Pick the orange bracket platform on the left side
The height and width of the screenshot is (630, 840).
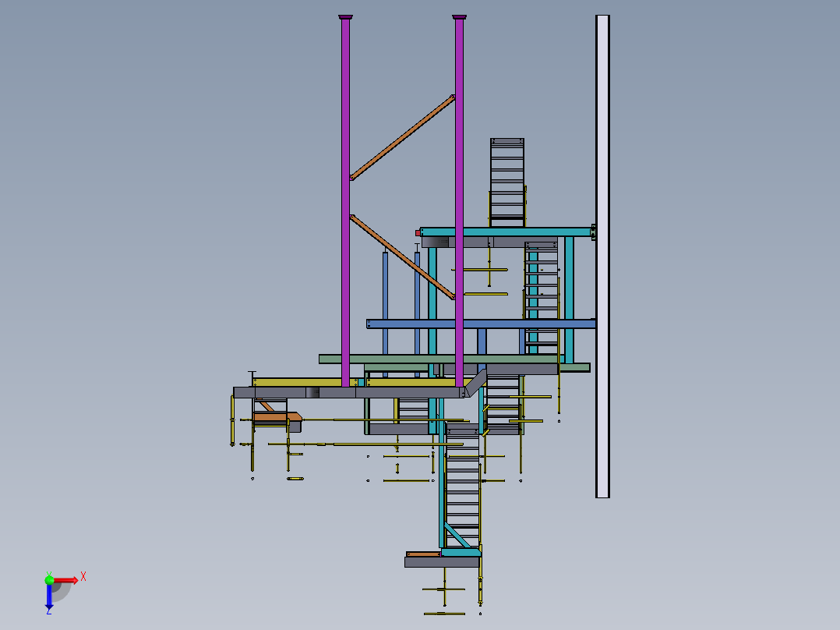point(277,416)
